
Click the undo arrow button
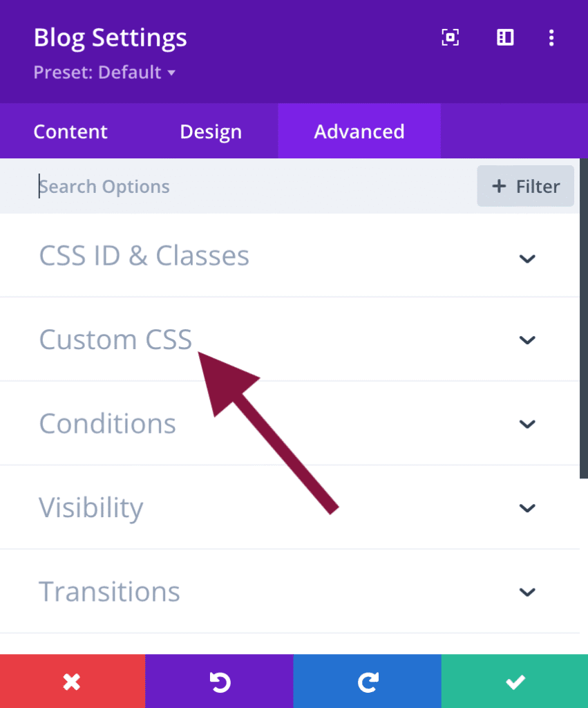[x=219, y=682]
